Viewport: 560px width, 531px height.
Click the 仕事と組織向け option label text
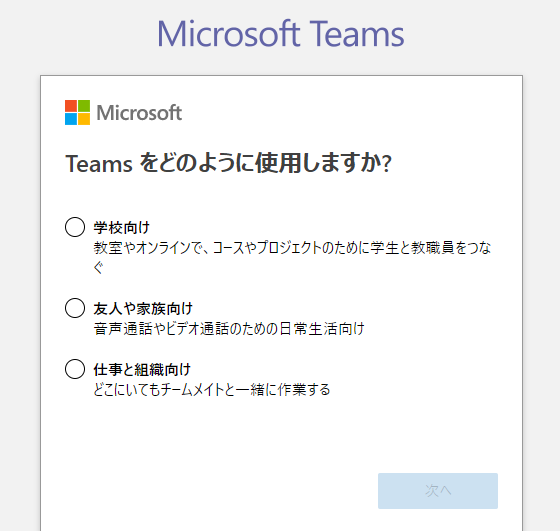tap(142, 369)
